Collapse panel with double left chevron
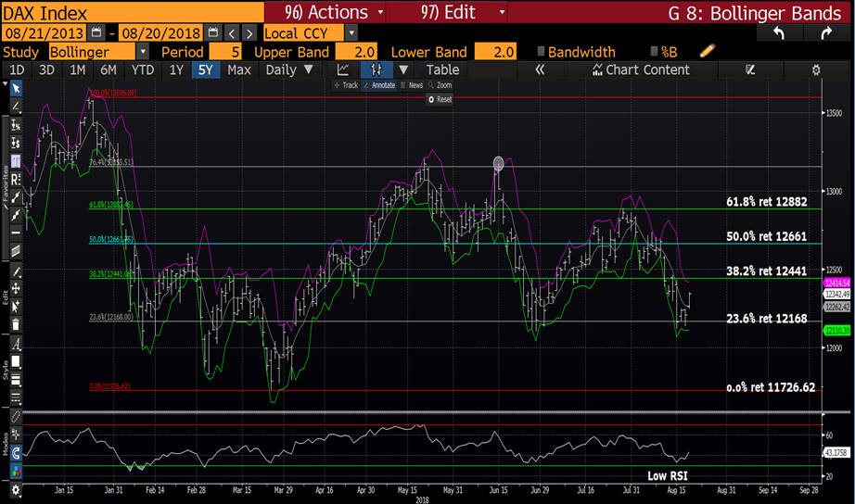The height and width of the screenshot is (504, 855). pos(540,69)
